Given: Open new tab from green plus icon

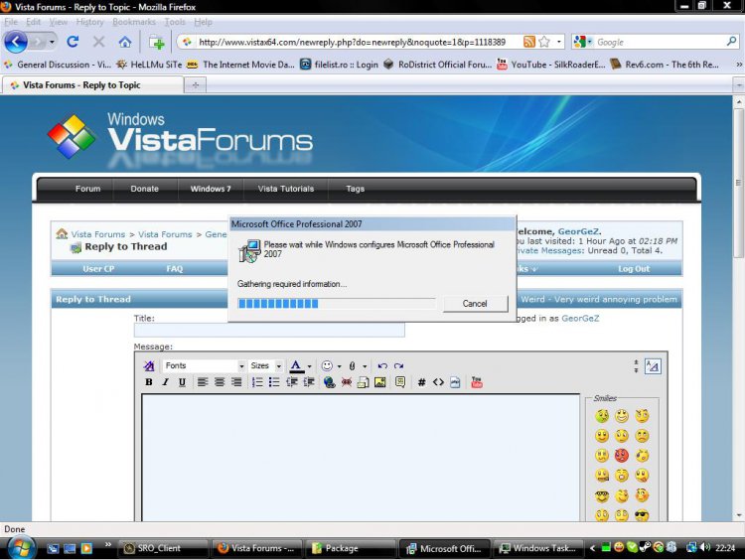Looking at the screenshot, I should pos(157,43).
